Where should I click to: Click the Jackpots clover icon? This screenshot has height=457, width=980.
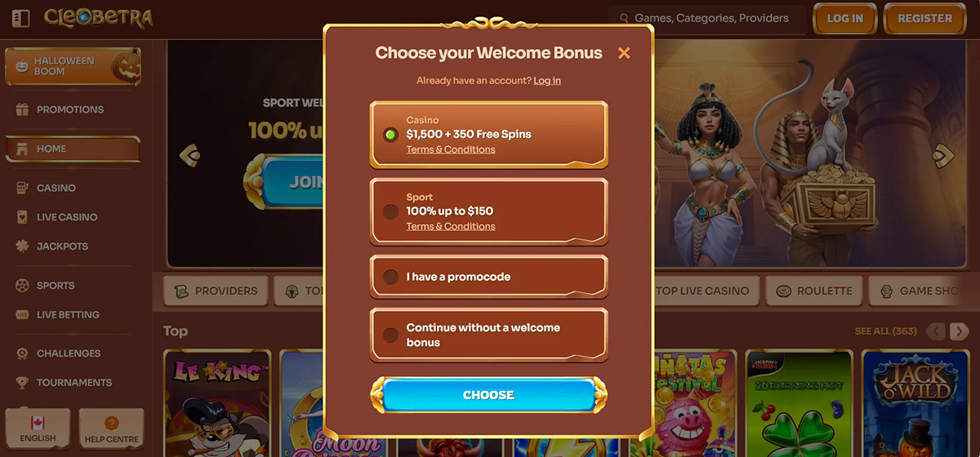click(22, 246)
